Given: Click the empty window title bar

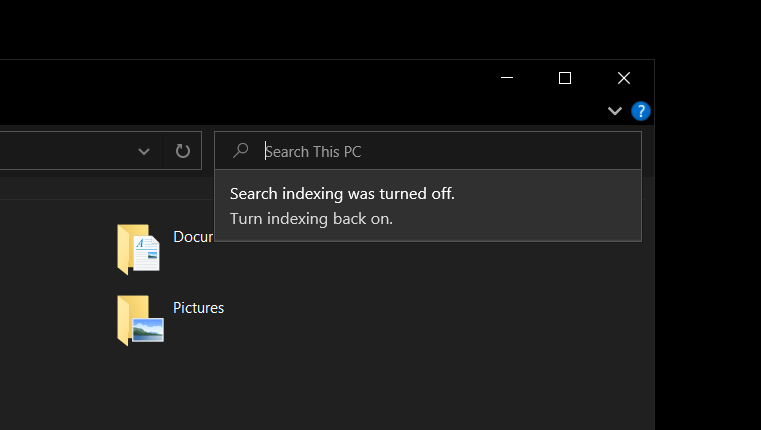Looking at the screenshot, I should click(x=250, y=78).
